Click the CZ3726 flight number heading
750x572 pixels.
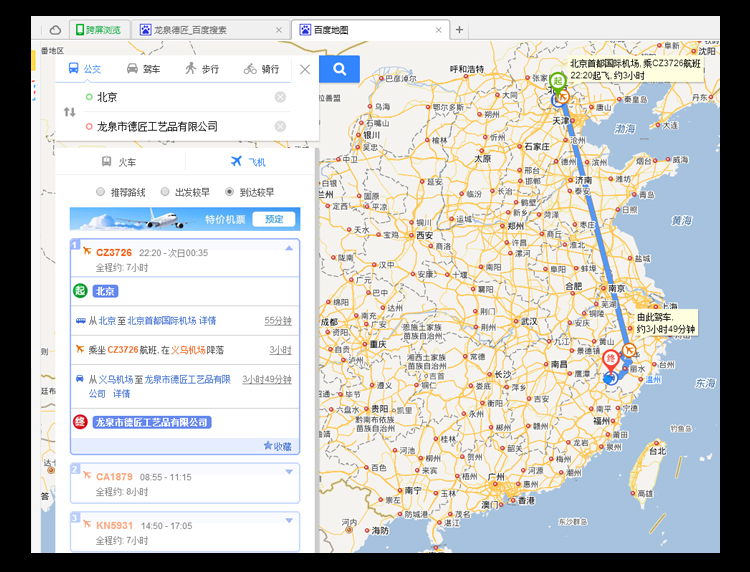(x=114, y=253)
